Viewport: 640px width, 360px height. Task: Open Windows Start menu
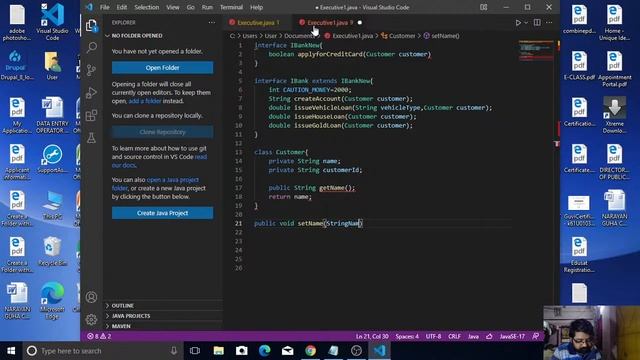[11, 351]
